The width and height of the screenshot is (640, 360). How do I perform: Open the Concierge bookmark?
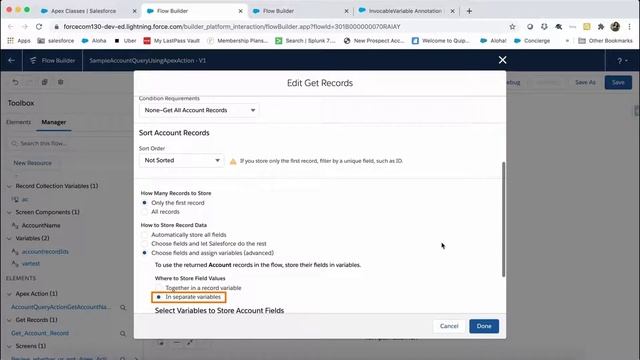tap(532, 40)
